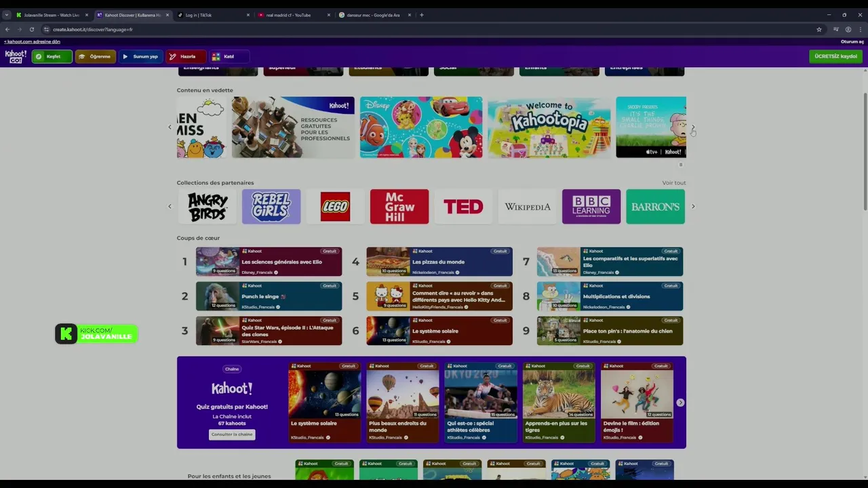Viewport: 868px width, 488px height.
Task: Show next Kahoot channel quizzes
Action: [x=680, y=403]
